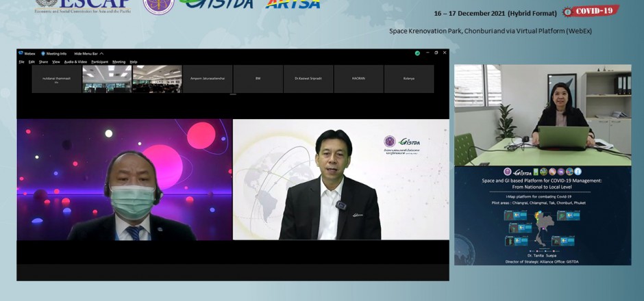Open the View menu
This screenshot has height=301, width=644.
56,62
